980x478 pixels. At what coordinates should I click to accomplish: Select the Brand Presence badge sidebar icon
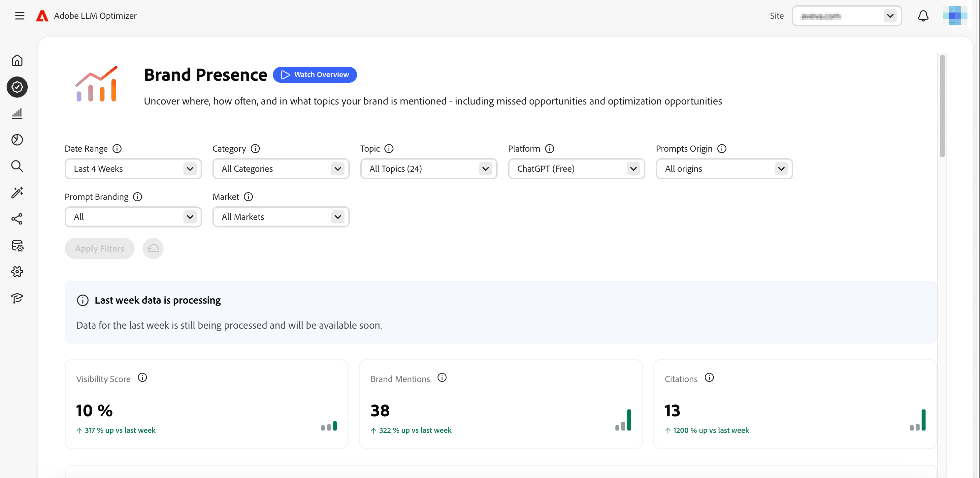[17, 87]
